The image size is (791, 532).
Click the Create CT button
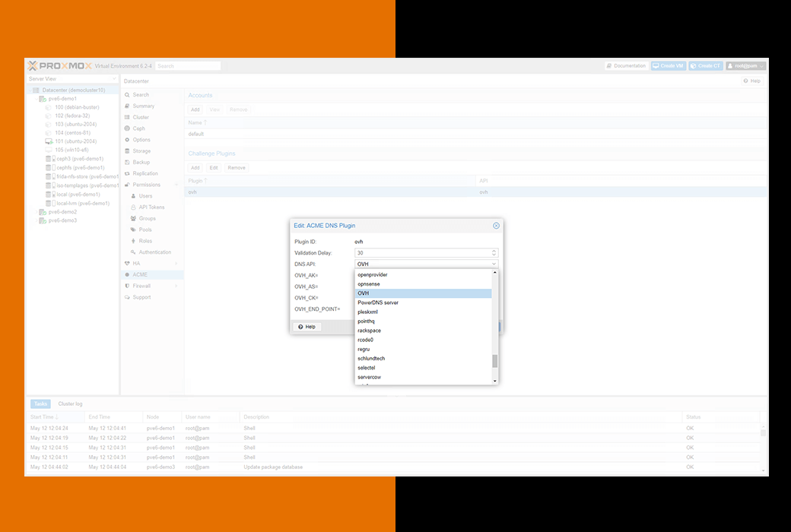[x=706, y=66]
